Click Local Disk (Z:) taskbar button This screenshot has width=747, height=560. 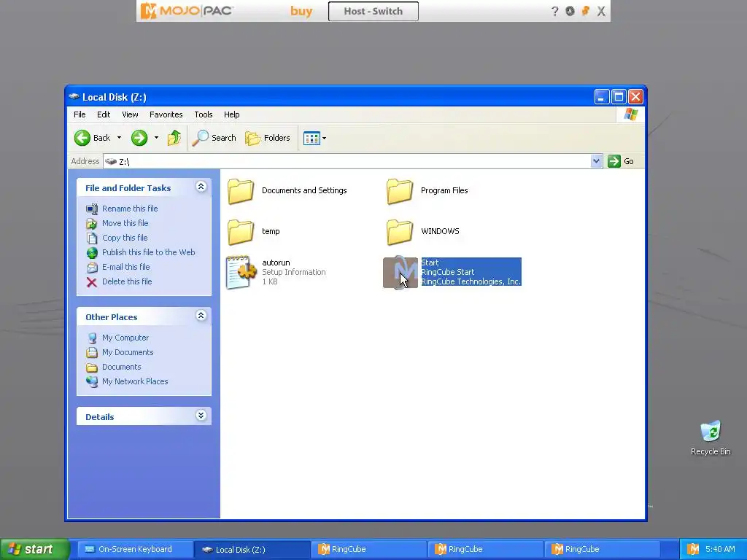(x=252, y=550)
